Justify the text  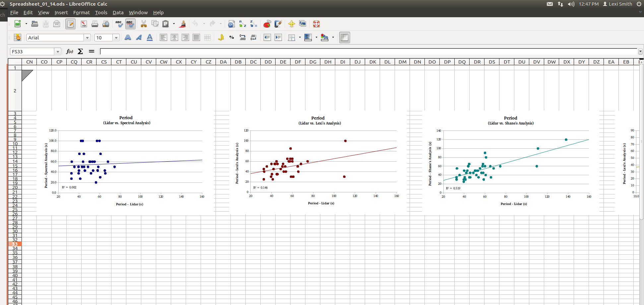coord(196,37)
